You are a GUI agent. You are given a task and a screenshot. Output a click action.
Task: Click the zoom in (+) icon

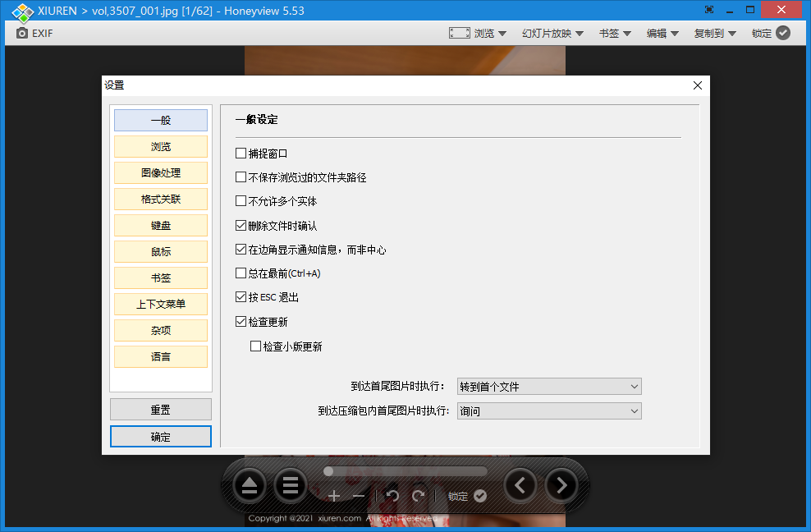pos(334,496)
